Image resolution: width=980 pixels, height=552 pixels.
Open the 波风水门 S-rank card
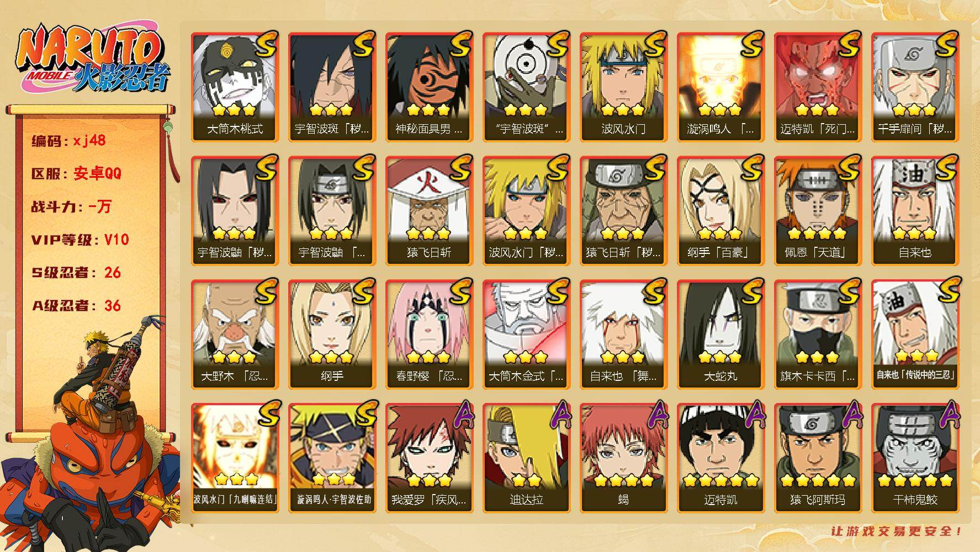623,87
